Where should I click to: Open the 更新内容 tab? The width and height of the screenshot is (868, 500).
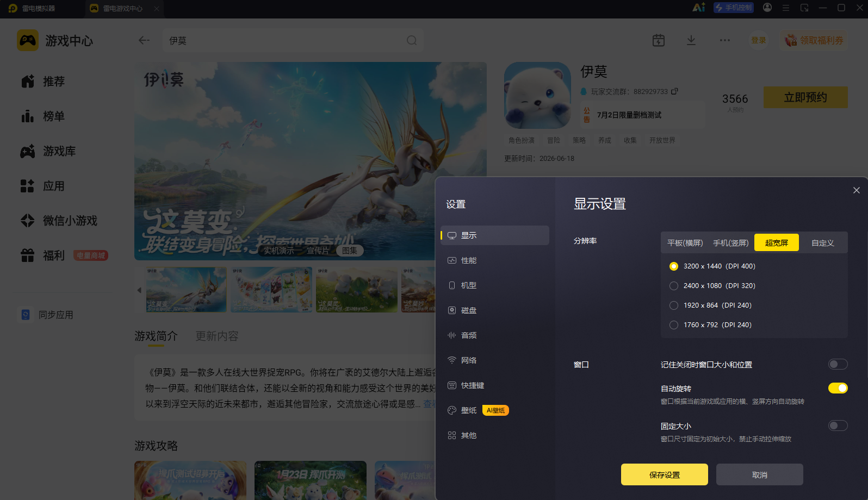coord(217,336)
